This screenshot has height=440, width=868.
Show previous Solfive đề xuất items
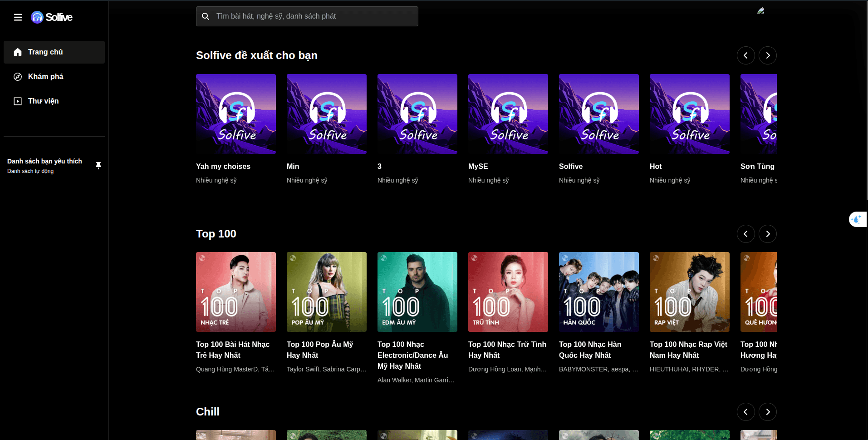[746, 55]
